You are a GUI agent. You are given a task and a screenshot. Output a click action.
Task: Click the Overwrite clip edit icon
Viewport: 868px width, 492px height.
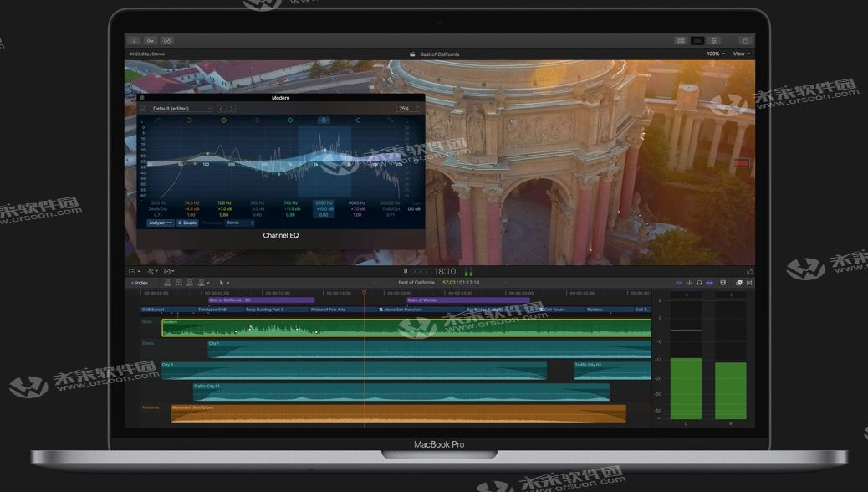click(x=202, y=283)
